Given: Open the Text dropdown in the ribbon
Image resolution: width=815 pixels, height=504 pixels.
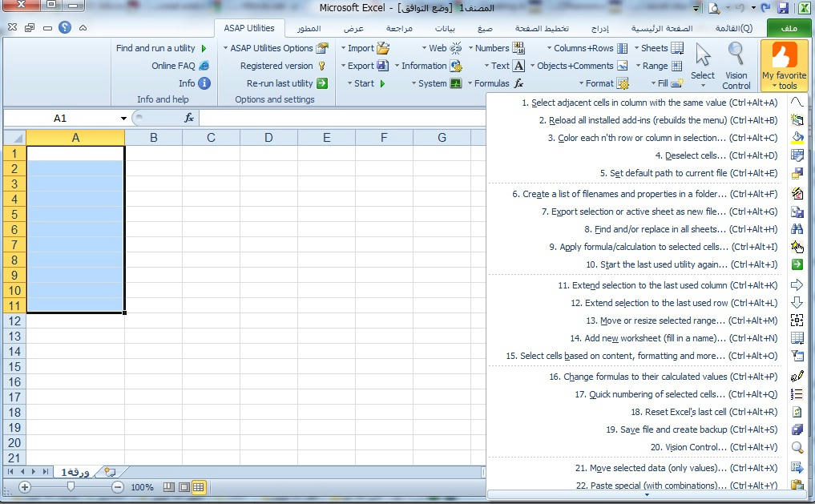Looking at the screenshot, I should pyautogui.click(x=504, y=66).
